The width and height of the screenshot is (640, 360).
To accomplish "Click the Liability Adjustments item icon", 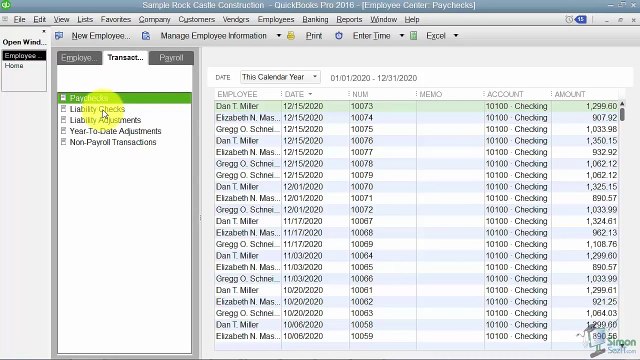I will pyautogui.click(x=63, y=120).
